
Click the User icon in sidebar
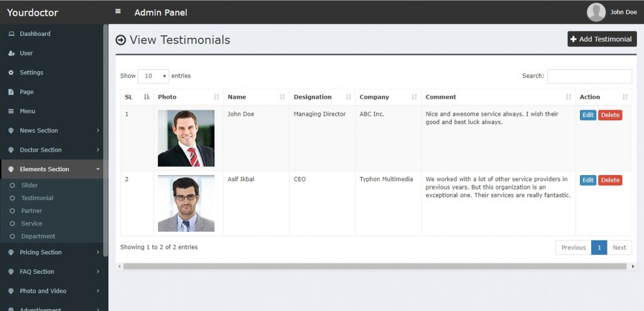[x=11, y=53]
